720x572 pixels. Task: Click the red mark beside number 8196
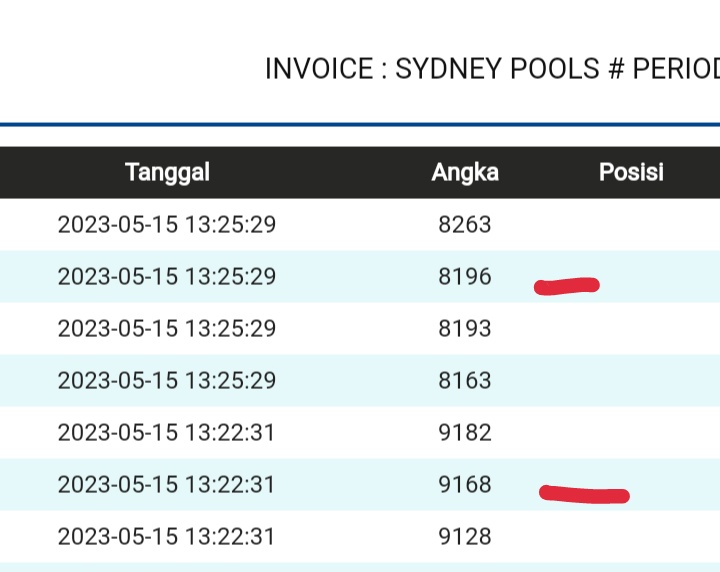point(567,287)
